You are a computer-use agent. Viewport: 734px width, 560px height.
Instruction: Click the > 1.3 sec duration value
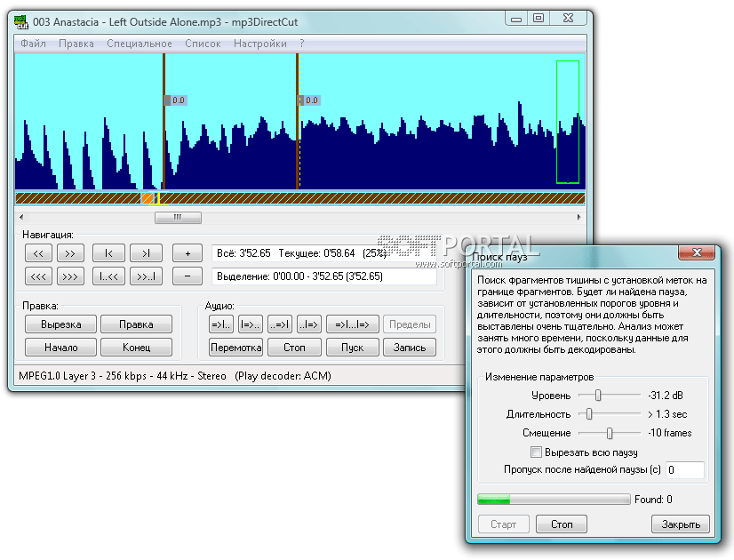tap(667, 414)
